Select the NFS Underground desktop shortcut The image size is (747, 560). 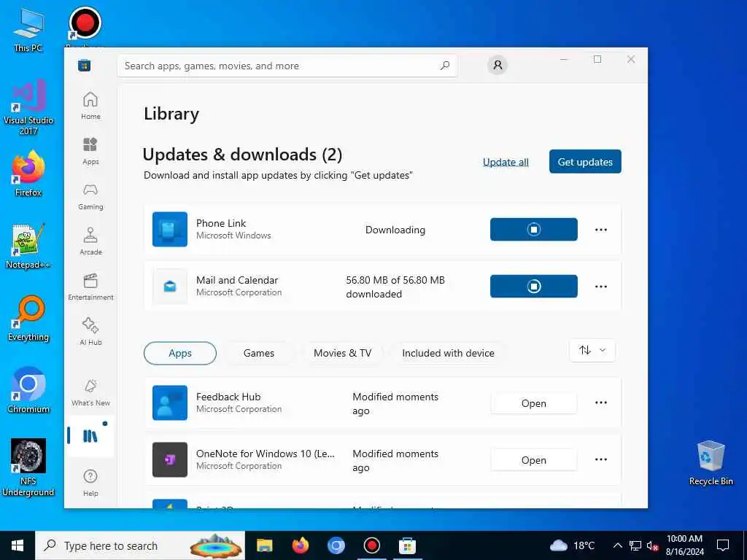[28, 467]
